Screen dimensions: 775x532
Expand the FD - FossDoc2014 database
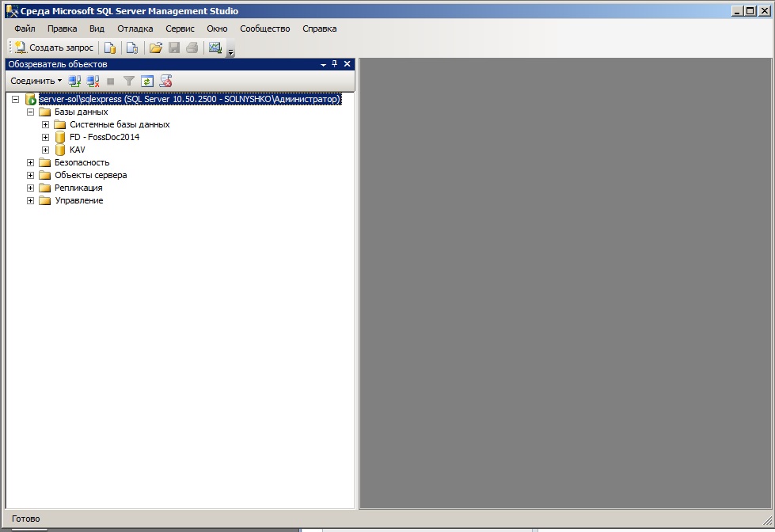pos(46,137)
